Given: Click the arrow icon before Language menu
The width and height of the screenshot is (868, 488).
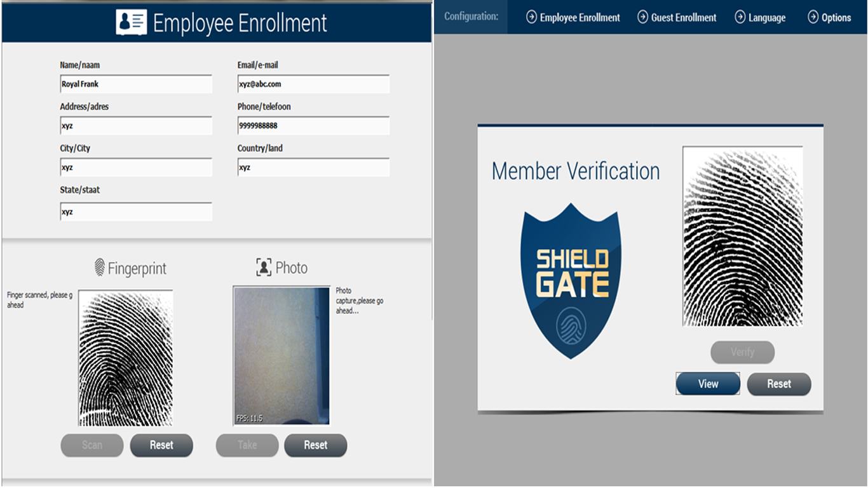Looking at the screenshot, I should pos(740,17).
